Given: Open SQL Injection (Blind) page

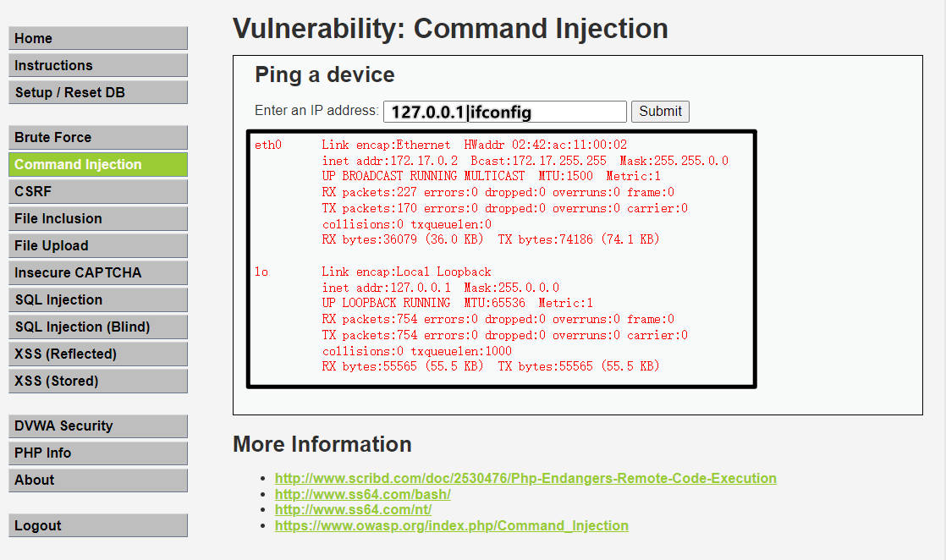Looking at the screenshot, I should 98,327.
